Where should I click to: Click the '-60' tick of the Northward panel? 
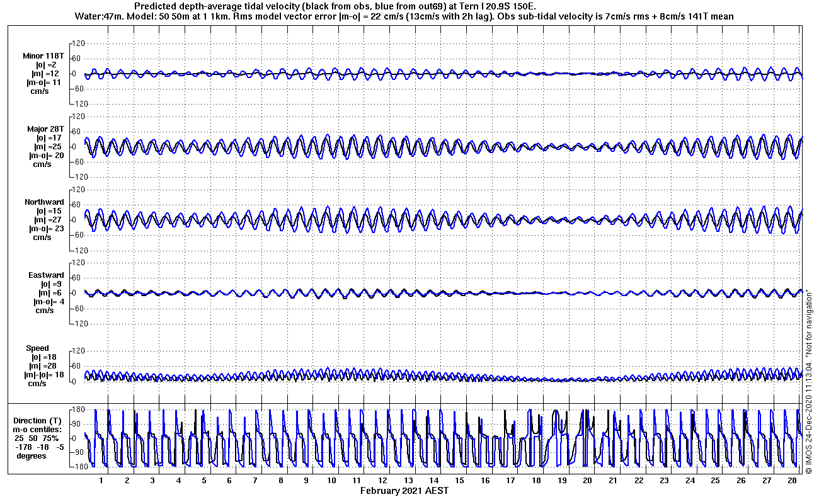point(79,235)
